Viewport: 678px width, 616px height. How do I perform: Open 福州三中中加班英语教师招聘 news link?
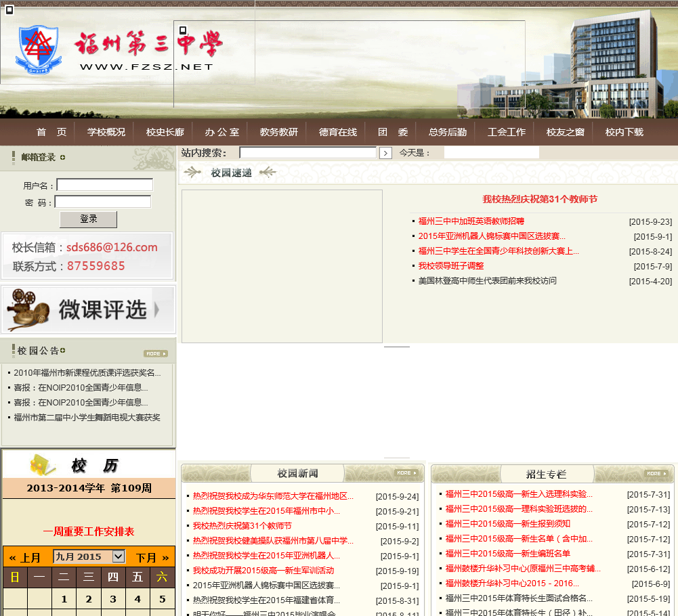(471, 221)
